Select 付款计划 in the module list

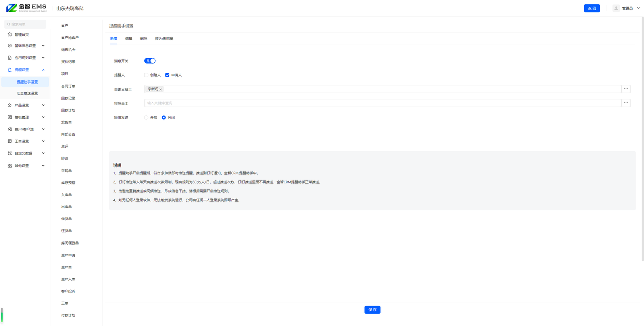click(x=68, y=315)
